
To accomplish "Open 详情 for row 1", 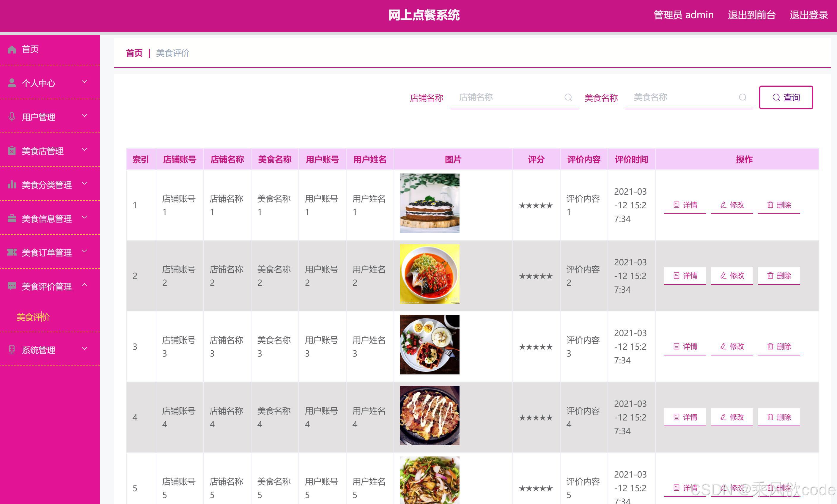I will [x=685, y=205].
